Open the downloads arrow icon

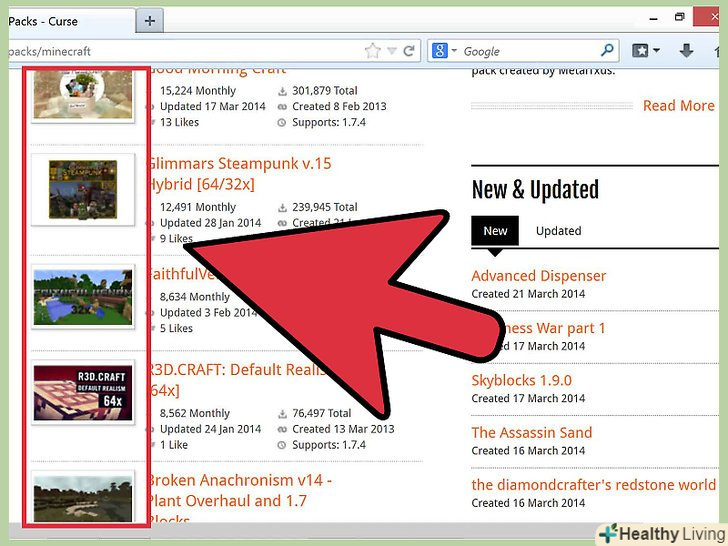pyautogui.click(x=686, y=50)
